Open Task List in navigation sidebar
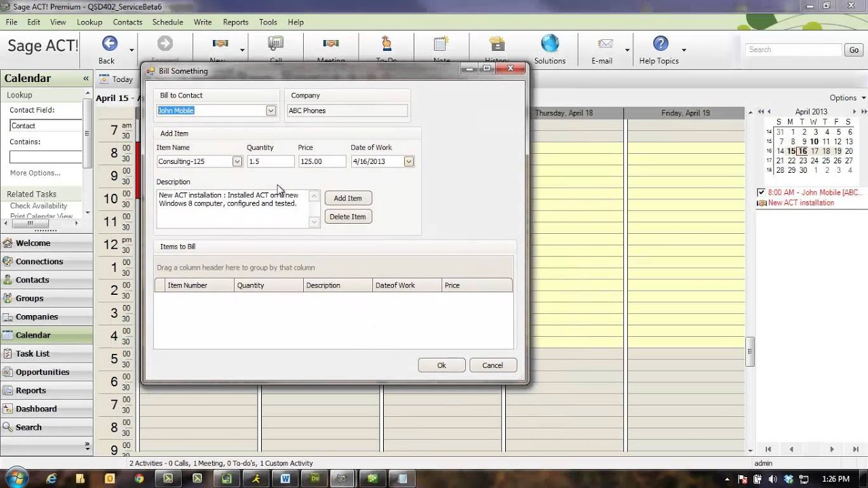This screenshot has height=488, width=868. pyautogui.click(x=46, y=353)
